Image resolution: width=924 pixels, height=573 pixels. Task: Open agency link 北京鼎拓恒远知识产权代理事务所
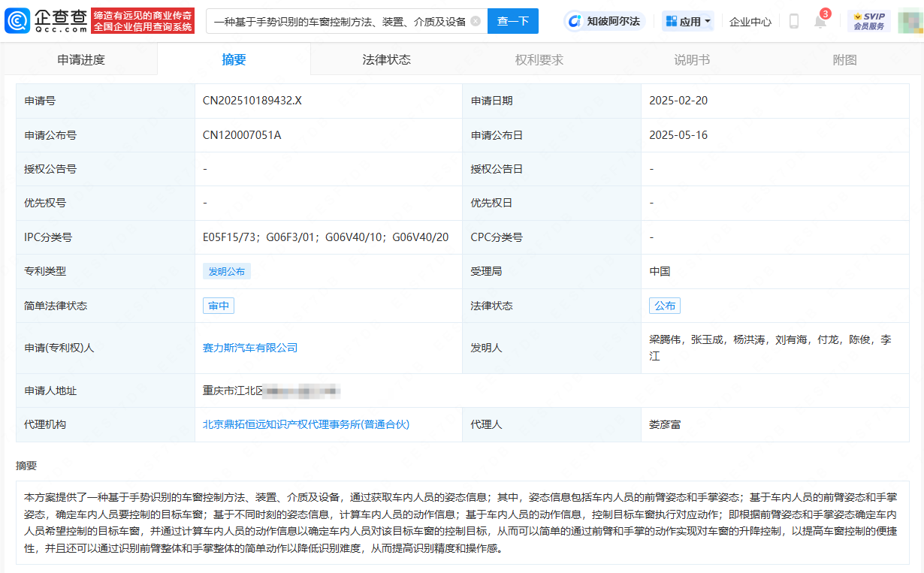click(x=306, y=424)
